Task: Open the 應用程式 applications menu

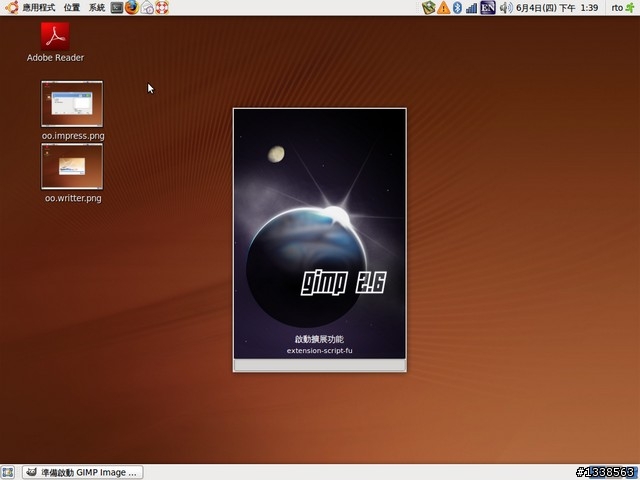Action: 38,7
